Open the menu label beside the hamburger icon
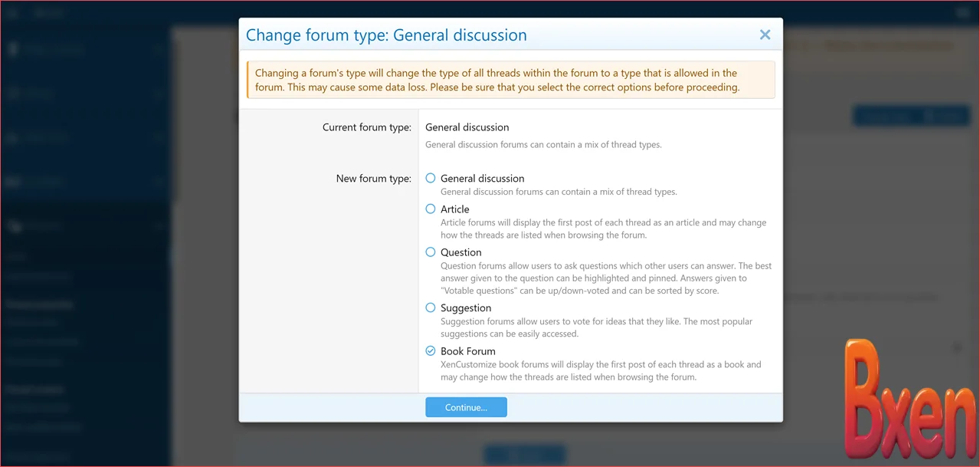 (x=48, y=12)
